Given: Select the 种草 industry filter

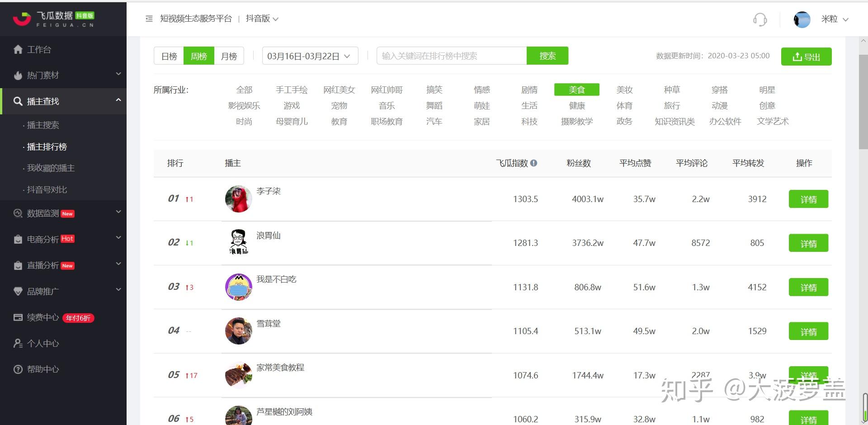Looking at the screenshot, I should [x=672, y=90].
